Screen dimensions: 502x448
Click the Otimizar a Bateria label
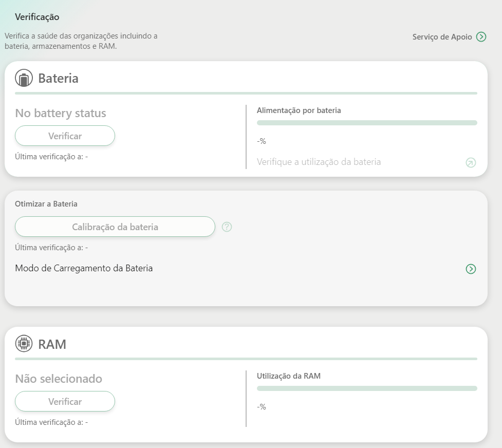(x=46, y=204)
